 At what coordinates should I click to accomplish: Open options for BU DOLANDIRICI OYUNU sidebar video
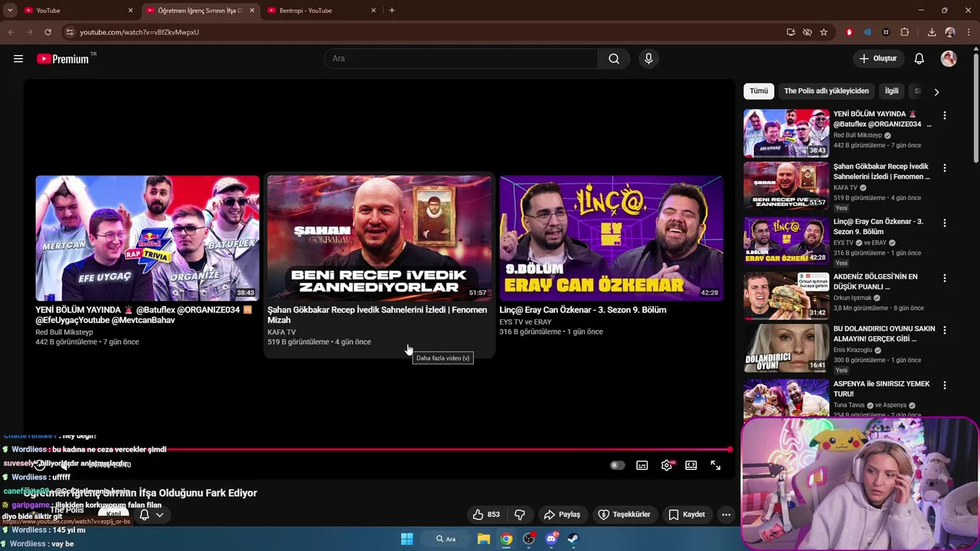tap(945, 330)
